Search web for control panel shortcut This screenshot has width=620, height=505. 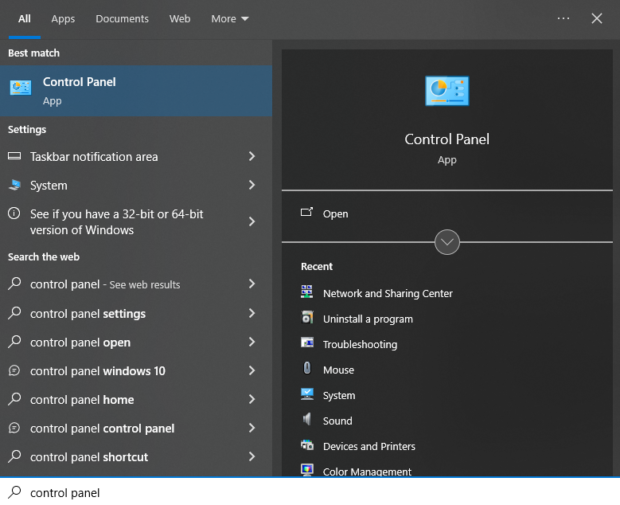tap(136, 457)
